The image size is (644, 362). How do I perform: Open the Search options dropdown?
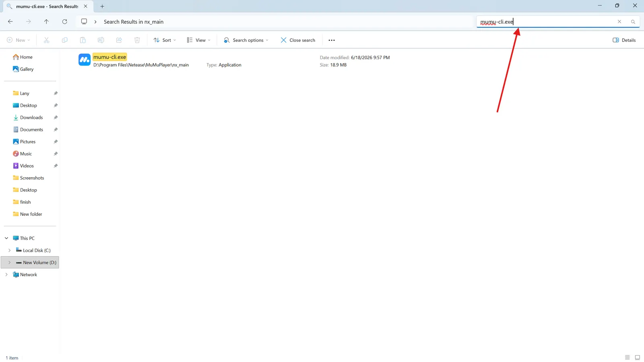point(246,40)
